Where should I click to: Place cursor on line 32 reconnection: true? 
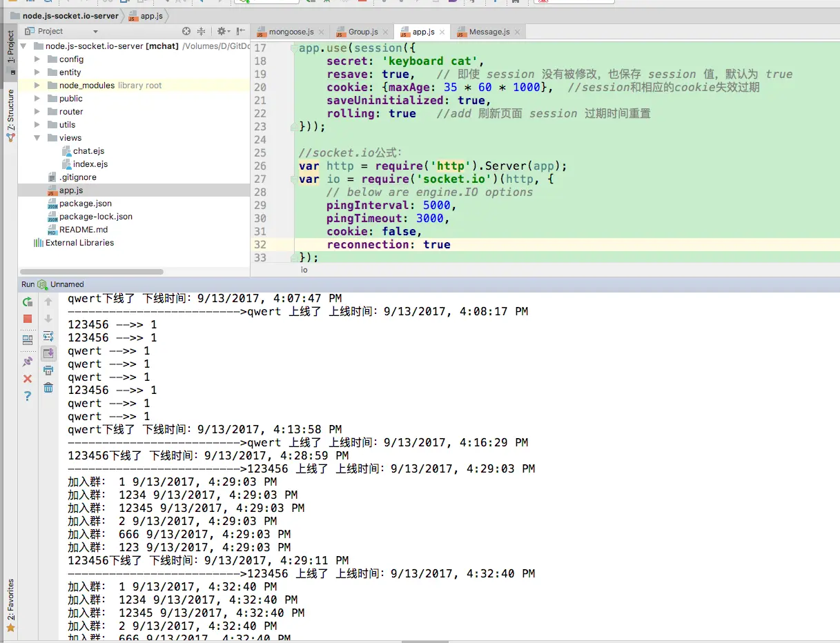click(389, 245)
